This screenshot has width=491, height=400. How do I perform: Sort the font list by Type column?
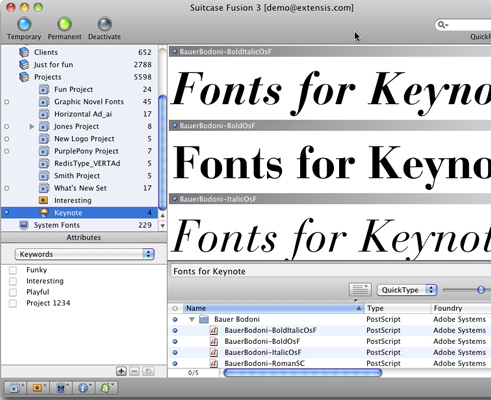click(398, 308)
